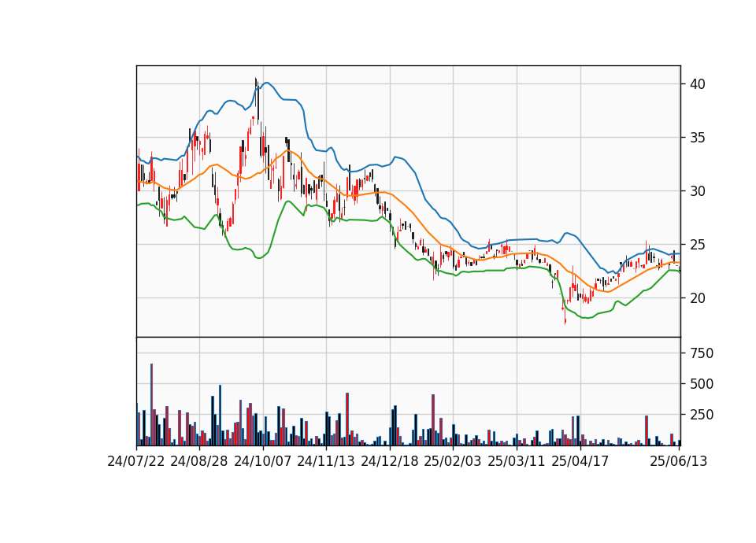Click the 25/03/11 date label
Screen dimensions: 756x543
click(x=517, y=461)
